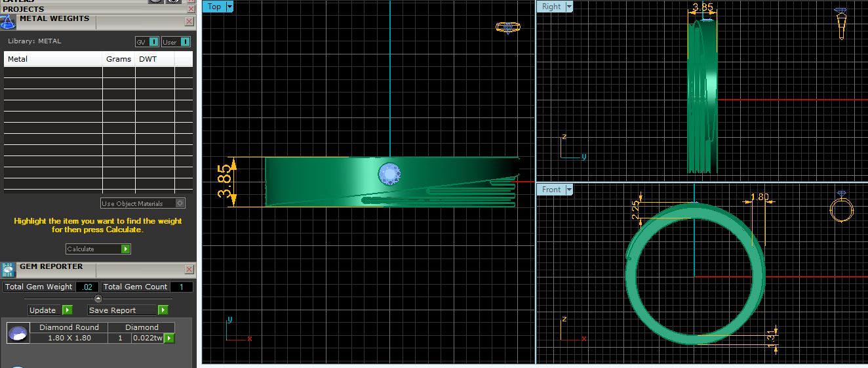Close the Metal Weights panel
The image size is (868, 368).
[x=189, y=22]
